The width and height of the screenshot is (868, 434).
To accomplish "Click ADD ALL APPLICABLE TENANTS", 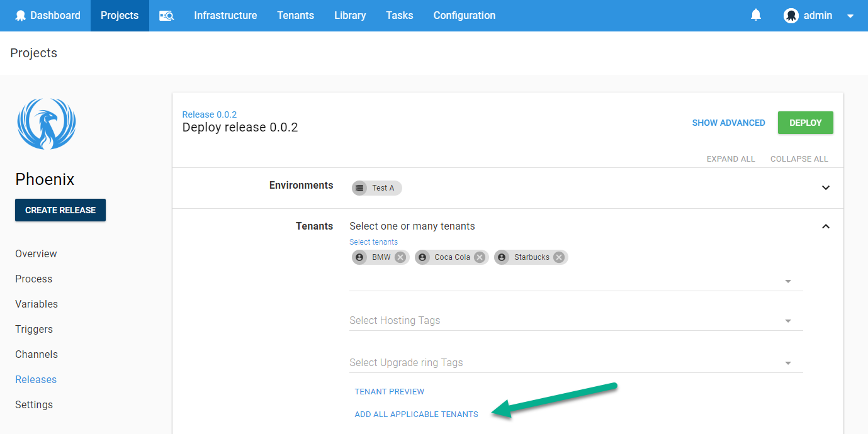I will pyautogui.click(x=416, y=414).
